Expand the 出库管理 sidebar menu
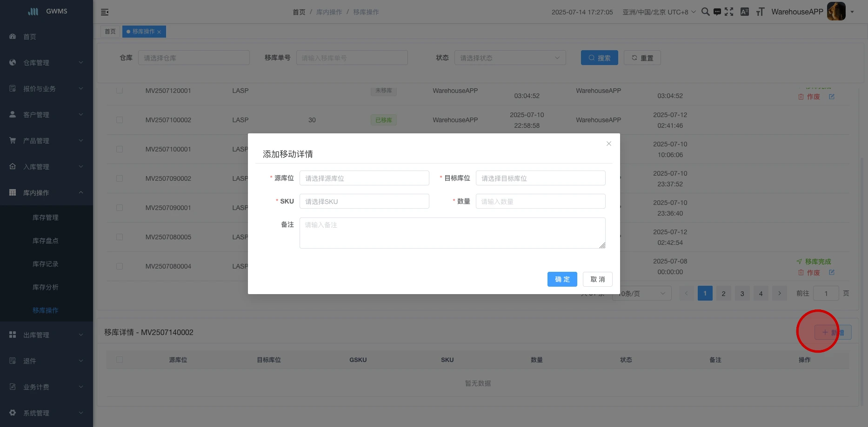Image resolution: width=868 pixels, height=427 pixels. [x=47, y=335]
